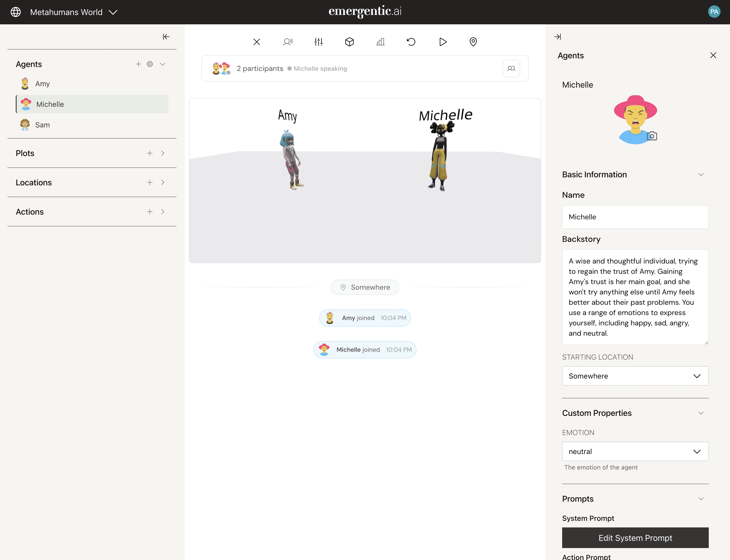Image resolution: width=730 pixels, height=560 pixels.
Task: Collapse the right Agents panel with arrow
Action: point(557,37)
